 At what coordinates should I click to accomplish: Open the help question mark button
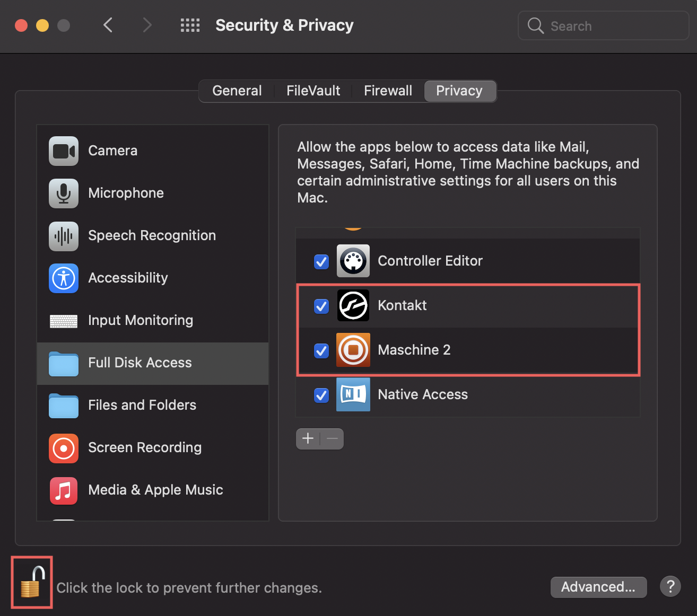(670, 587)
